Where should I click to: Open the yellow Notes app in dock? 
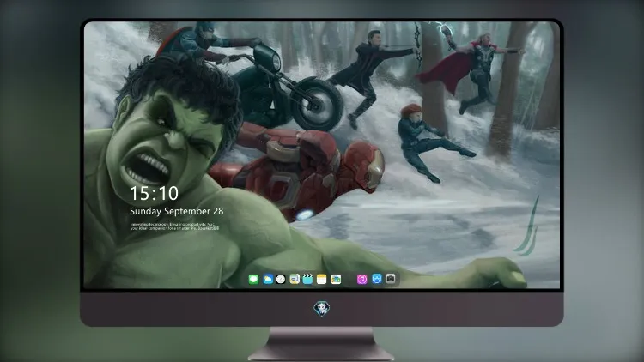[x=322, y=280]
